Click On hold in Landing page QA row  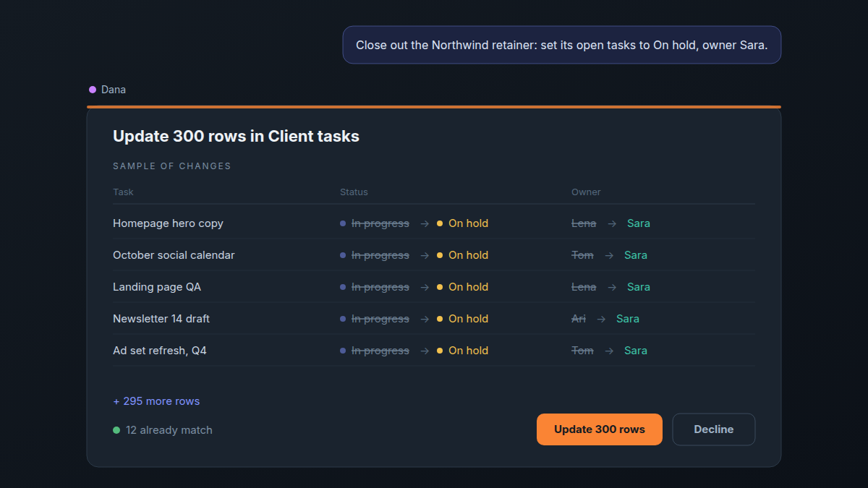463,287
